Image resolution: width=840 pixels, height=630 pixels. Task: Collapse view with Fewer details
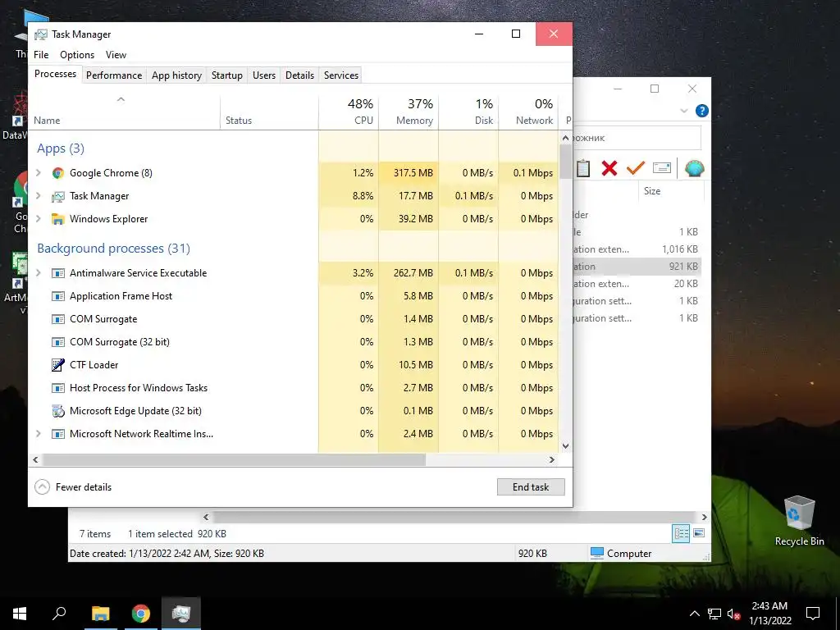pos(73,487)
